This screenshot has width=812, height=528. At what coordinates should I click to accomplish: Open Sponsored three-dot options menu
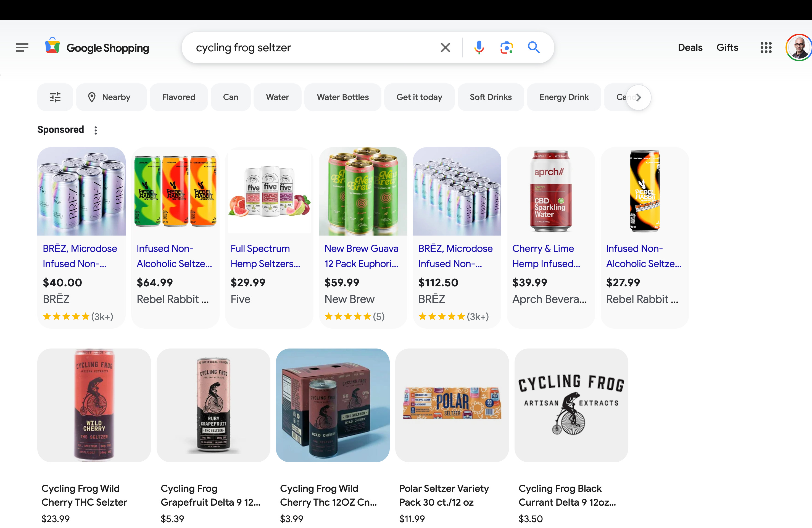click(x=96, y=130)
